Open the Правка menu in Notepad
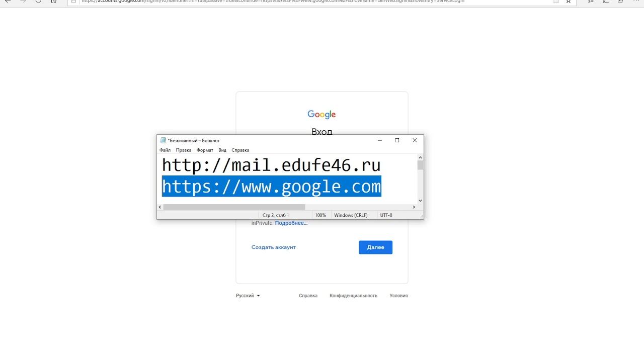The height and width of the screenshot is (362, 644). (x=184, y=150)
